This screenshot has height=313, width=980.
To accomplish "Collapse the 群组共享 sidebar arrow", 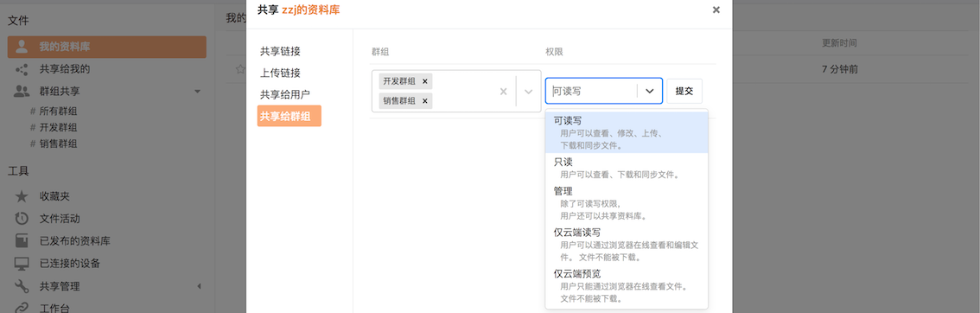I will 198,91.
